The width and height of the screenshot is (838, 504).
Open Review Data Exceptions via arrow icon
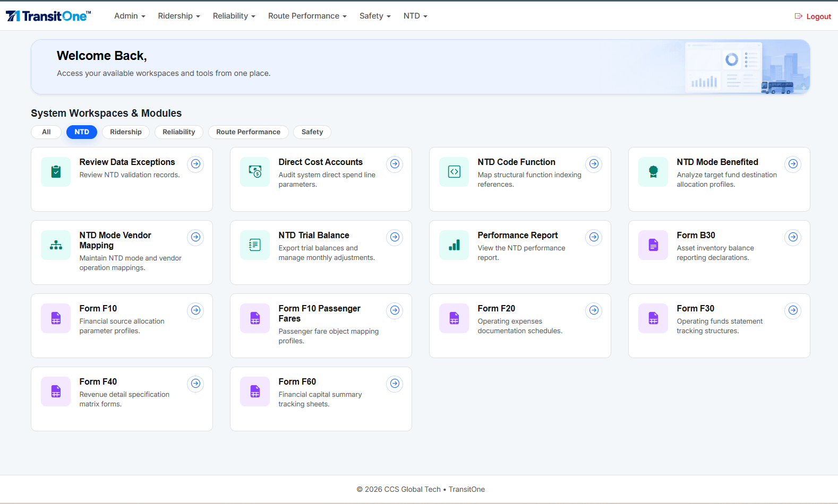[x=196, y=164]
